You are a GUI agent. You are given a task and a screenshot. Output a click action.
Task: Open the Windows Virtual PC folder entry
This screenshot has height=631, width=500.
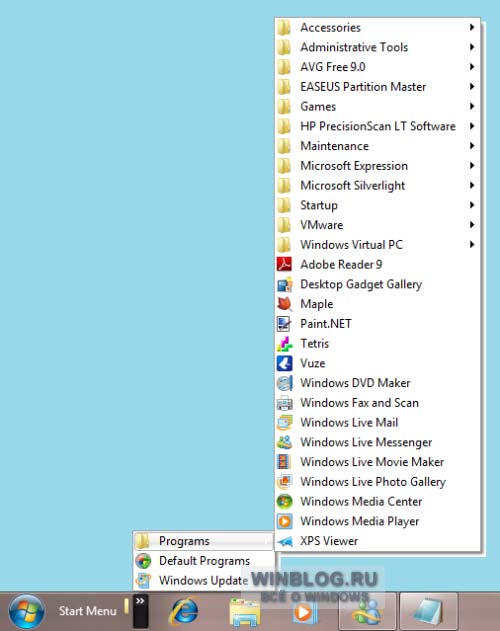click(378, 244)
